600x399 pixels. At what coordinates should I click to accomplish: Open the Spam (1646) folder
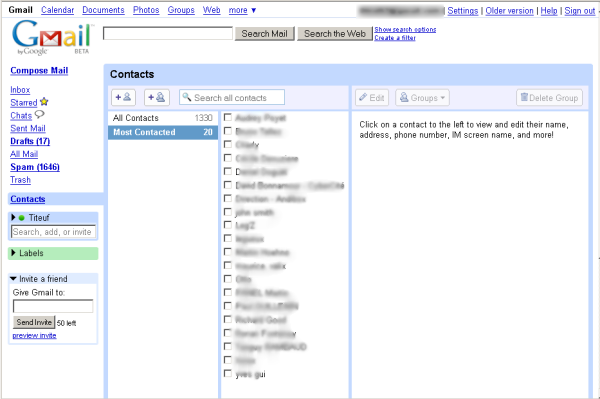(35, 167)
